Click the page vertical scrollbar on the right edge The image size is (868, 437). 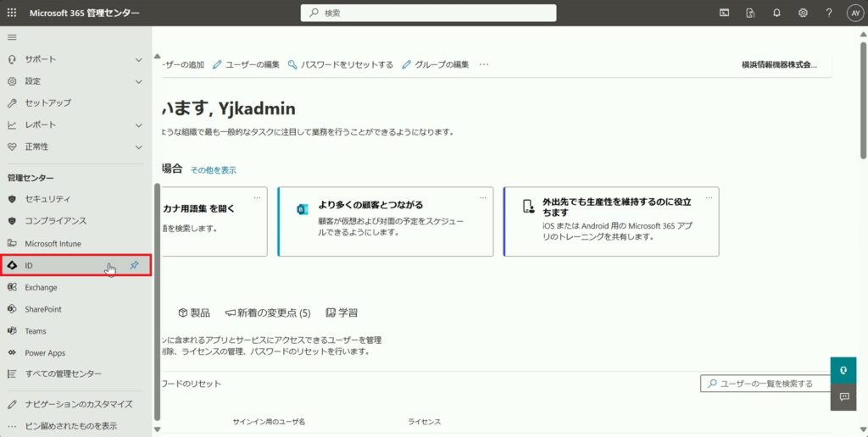click(x=863, y=100)
